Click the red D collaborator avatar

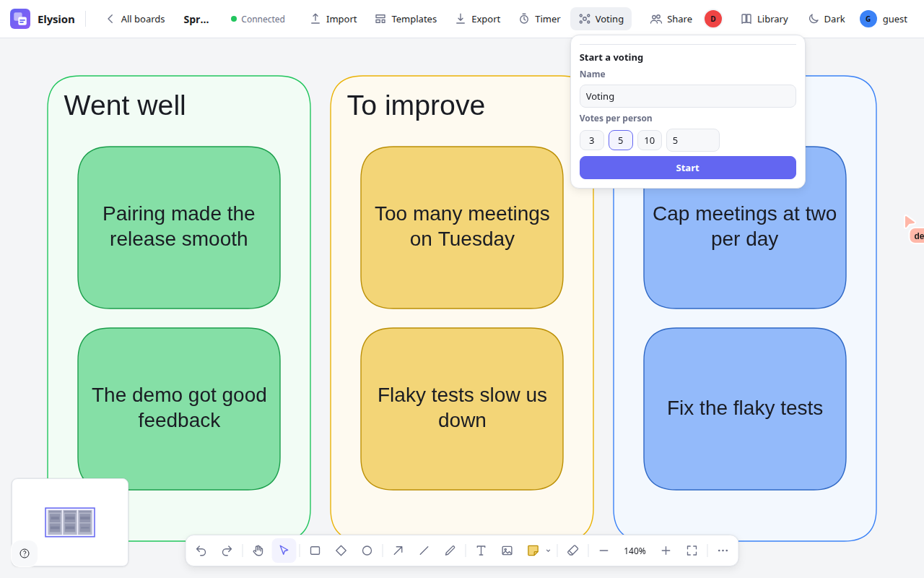pos(713,19)
